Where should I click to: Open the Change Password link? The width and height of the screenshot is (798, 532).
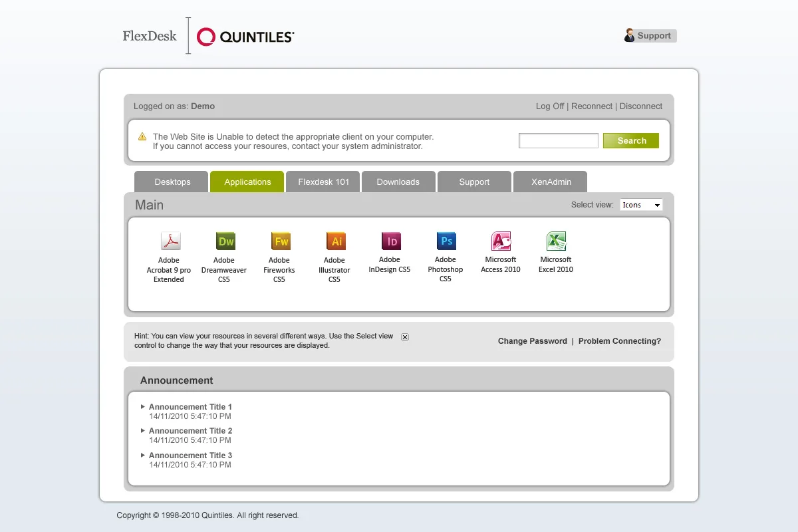pyautogui.click(x=533, y=341)
